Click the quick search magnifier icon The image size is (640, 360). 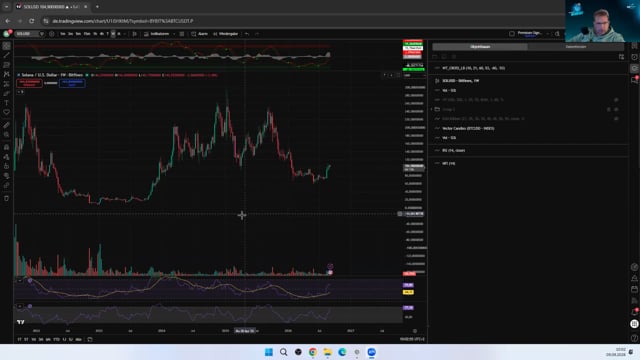[557, 34]
